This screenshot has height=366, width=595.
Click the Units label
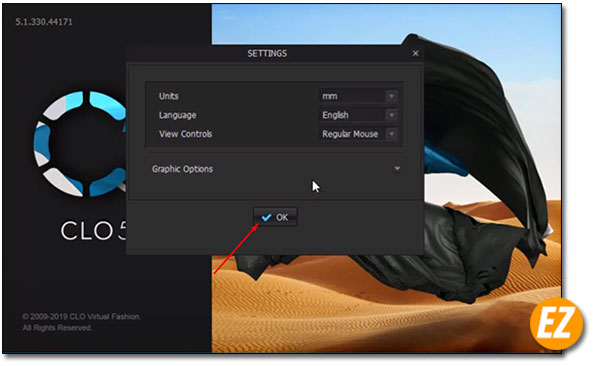[169, 96]
